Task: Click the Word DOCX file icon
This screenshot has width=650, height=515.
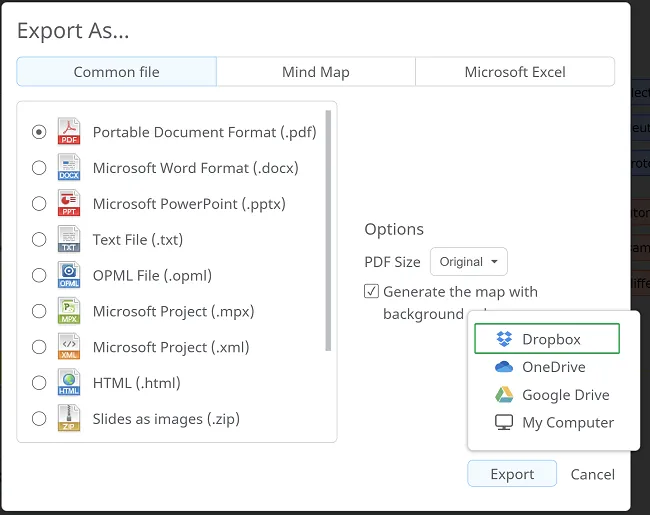Action: [69, 168]
